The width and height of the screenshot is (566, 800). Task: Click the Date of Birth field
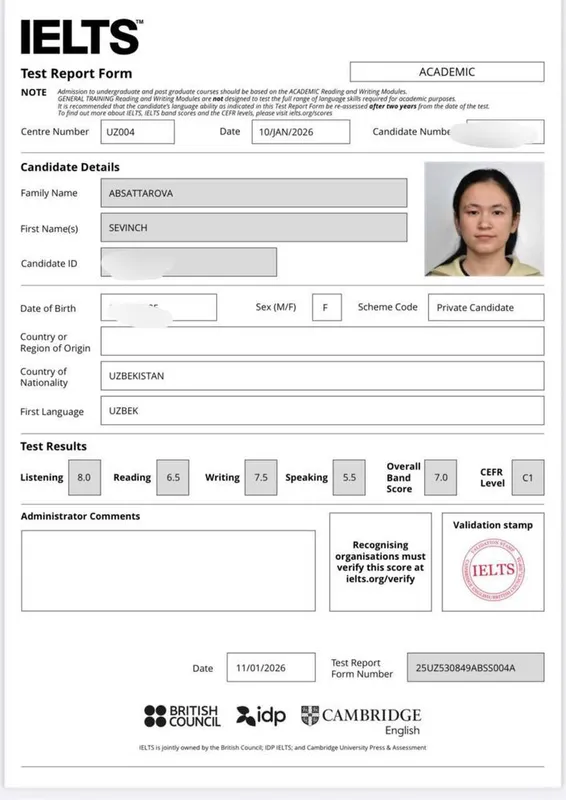[159, 307]
